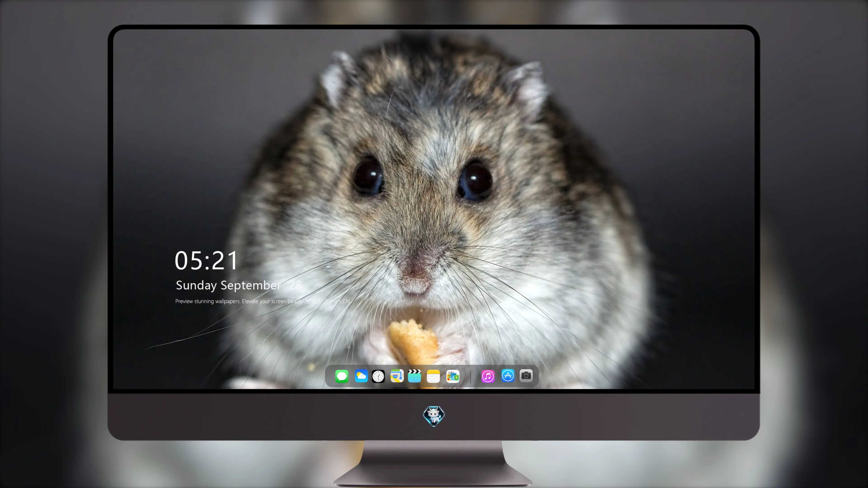Open the Maps app icon in the dock

pyautogui.click(x=397, y=376)
